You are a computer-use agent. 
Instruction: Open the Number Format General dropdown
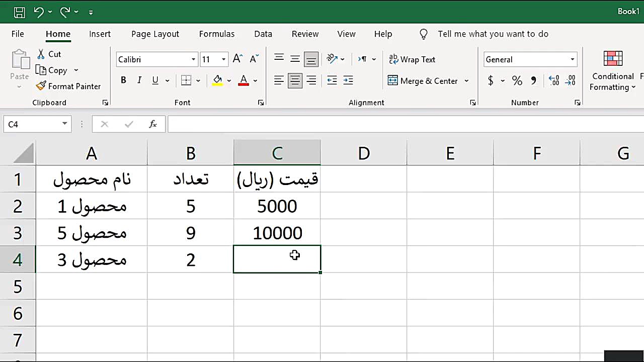[573, 59]
